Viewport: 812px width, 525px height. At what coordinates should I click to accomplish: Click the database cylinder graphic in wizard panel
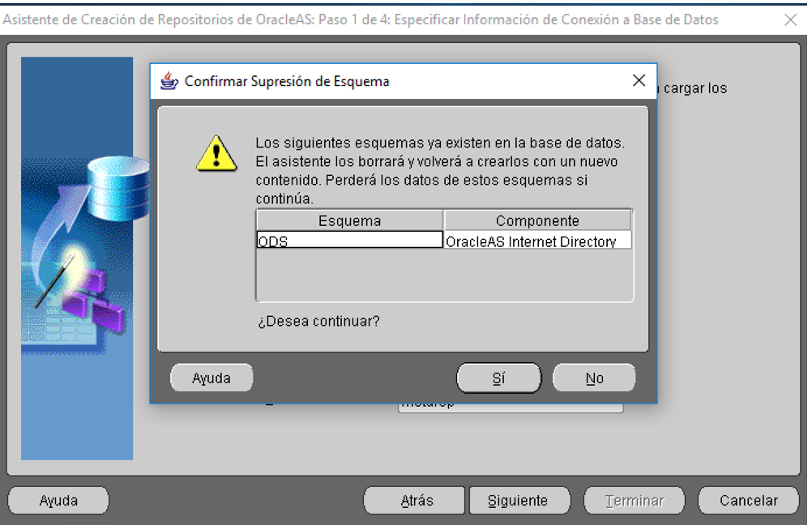(x=116, y=188)
